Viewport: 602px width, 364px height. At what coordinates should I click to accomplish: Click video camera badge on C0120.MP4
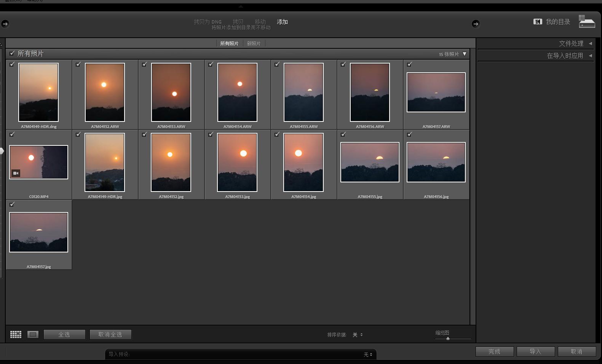[16, 173]
